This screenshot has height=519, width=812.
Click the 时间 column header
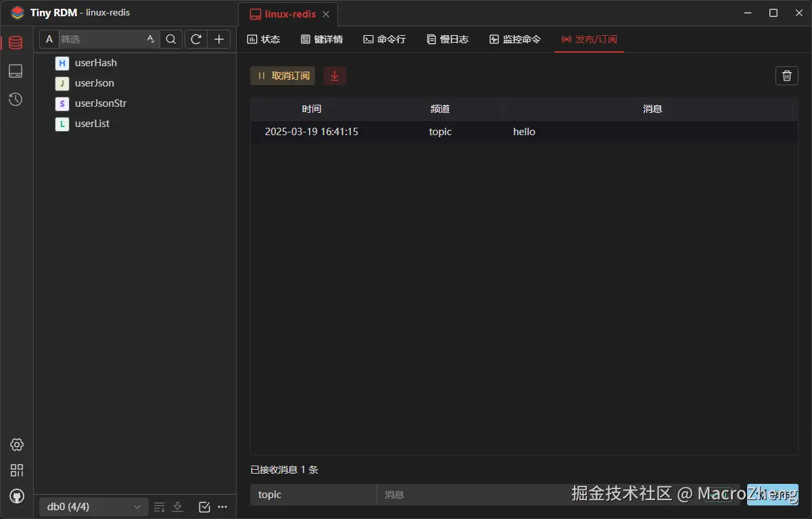312,109
